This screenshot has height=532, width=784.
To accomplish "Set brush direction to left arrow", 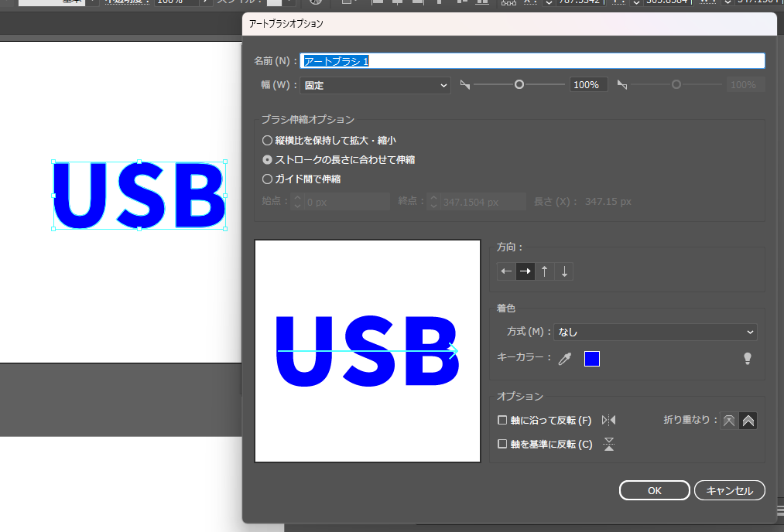I will 506,271.
